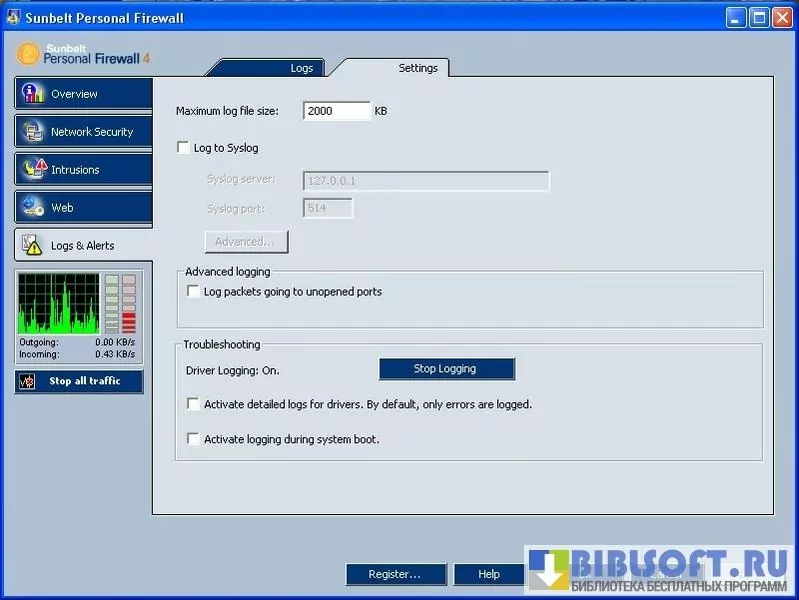Click the Network Security icon
Viewport: 799px width, 600px height.
pos(34,132)
